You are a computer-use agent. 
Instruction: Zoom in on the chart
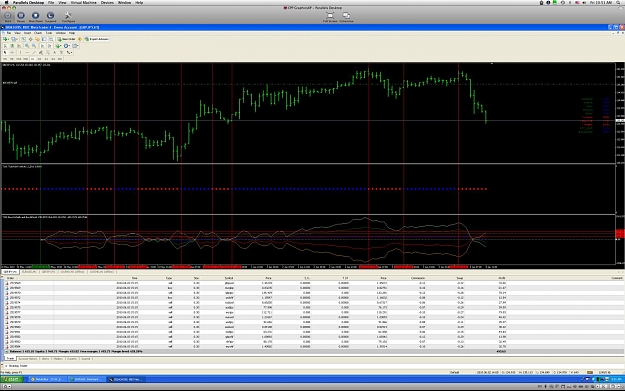click(x=27, y=46)
